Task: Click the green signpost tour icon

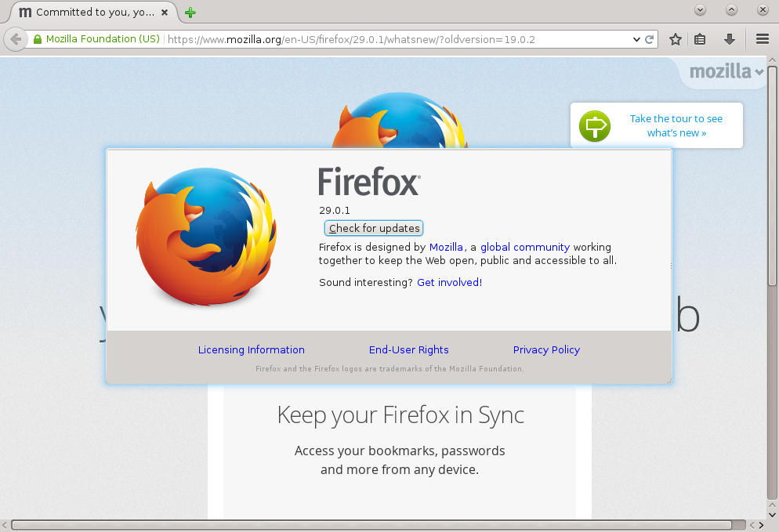Action: coord(595,126)
